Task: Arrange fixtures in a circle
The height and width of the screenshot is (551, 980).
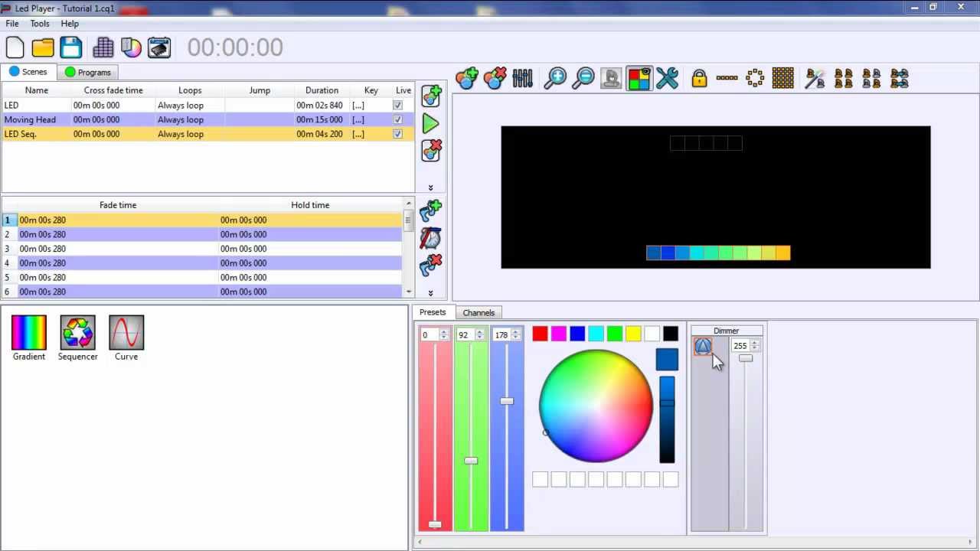Action: click(755, 78)
